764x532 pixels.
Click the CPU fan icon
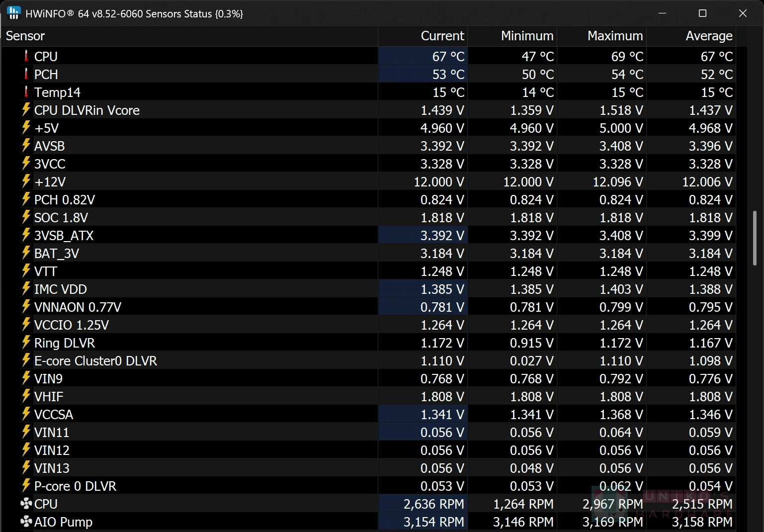click(26, 504)
